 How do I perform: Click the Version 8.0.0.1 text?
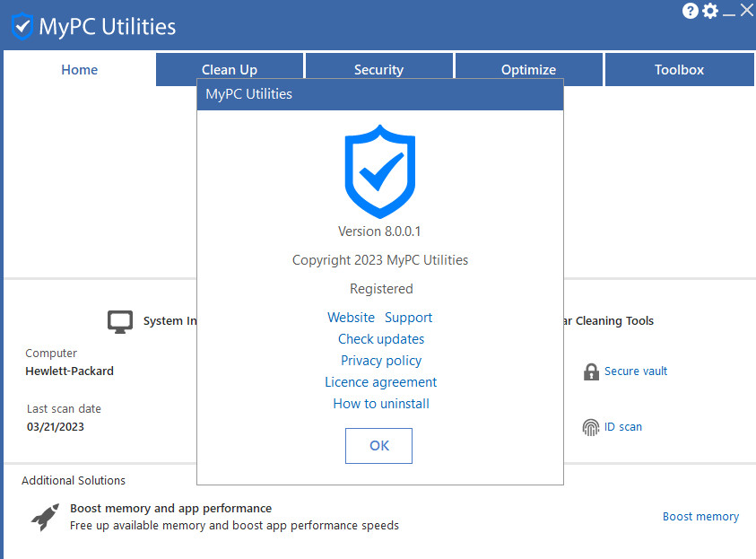coord(379,231)
